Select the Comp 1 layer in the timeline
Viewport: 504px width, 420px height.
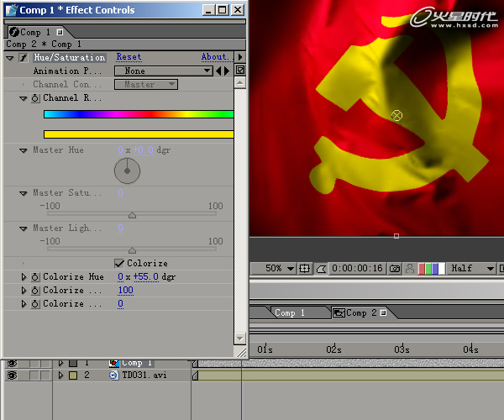137,363
